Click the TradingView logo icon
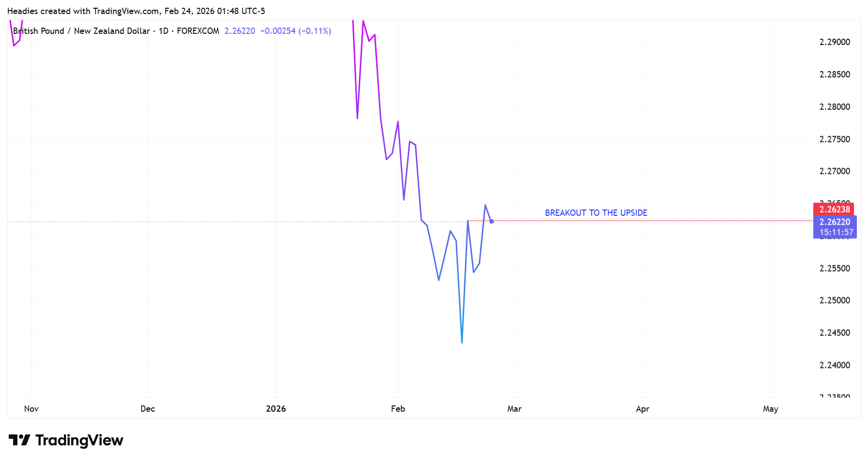Viewport: 868px width, 462px height. pos(19,440)
